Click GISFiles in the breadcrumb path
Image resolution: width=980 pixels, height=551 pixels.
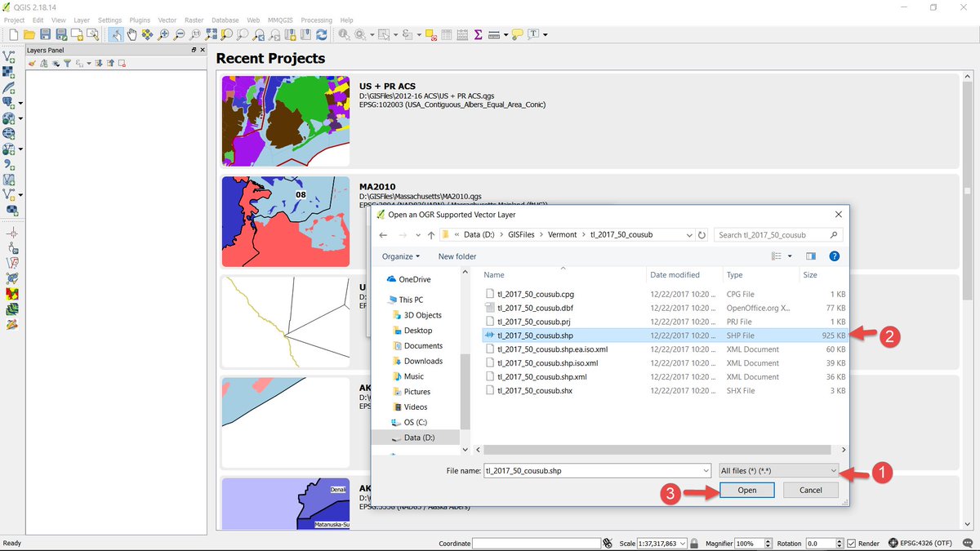pyautogui.click(x=519, y=235)
